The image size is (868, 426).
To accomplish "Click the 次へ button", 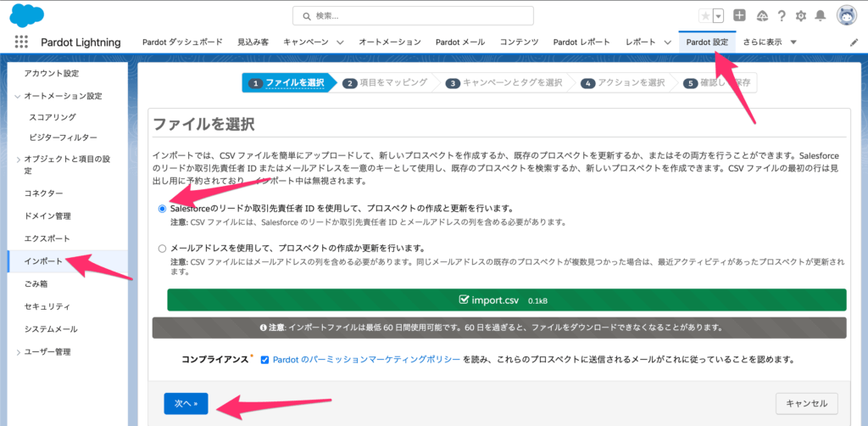I will pos(186,404).
